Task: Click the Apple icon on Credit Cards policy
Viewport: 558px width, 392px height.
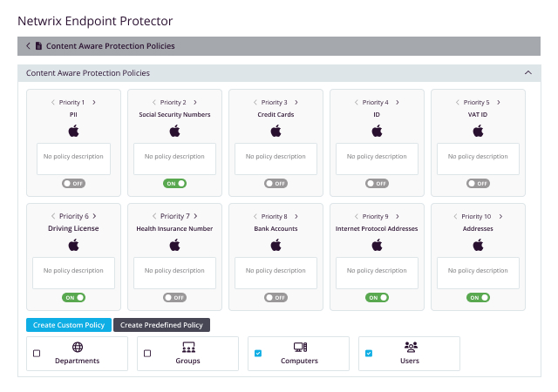Action: coord(276,131)
